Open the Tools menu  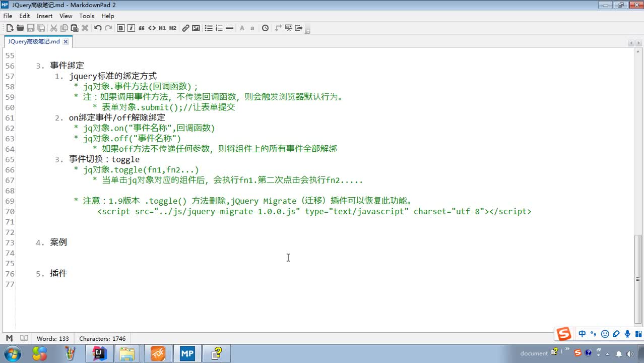point(87,16)
